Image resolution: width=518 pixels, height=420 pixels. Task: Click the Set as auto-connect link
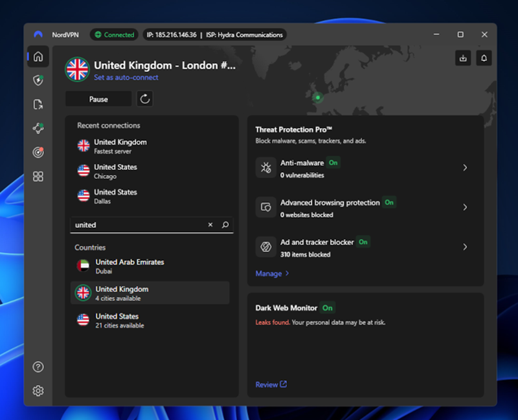click(126, 78)
